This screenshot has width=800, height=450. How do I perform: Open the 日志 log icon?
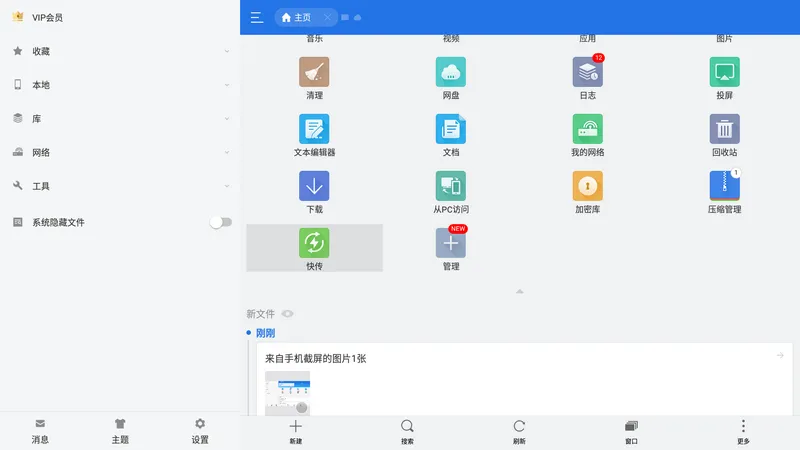pyautogui.click(x=587, y=78)
